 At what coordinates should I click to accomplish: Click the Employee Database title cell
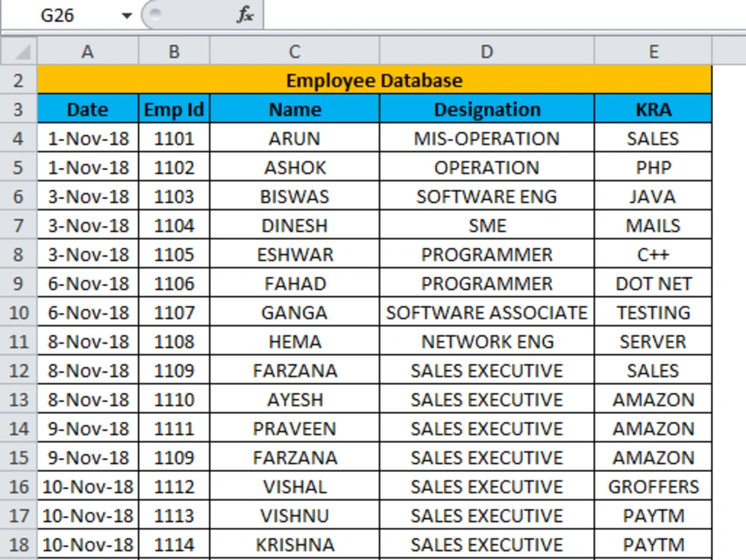click(374, 80)
